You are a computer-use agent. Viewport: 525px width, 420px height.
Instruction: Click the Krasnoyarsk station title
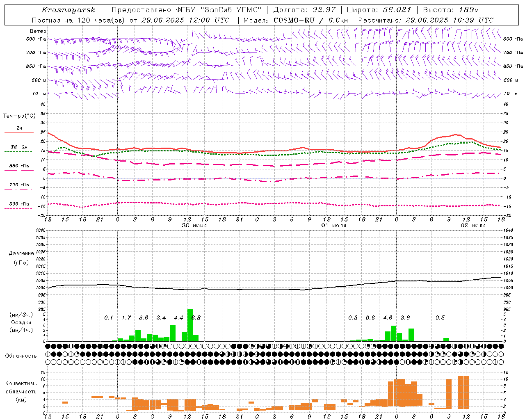click(x=68, y=10)
